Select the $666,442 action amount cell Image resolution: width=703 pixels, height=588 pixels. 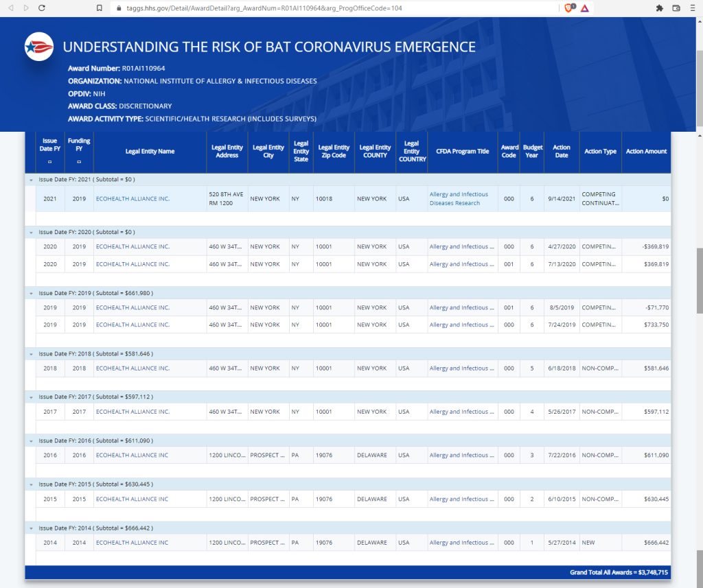(646, 542)
